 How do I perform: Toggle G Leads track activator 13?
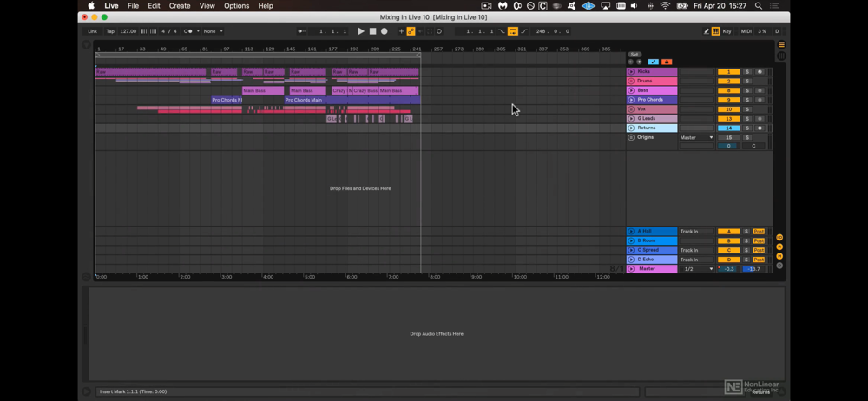pos(728,119)
